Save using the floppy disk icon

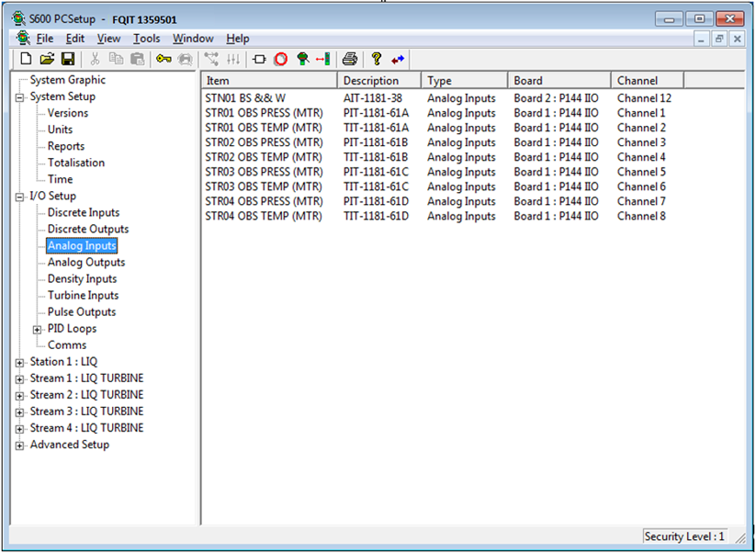coord(67,60)
